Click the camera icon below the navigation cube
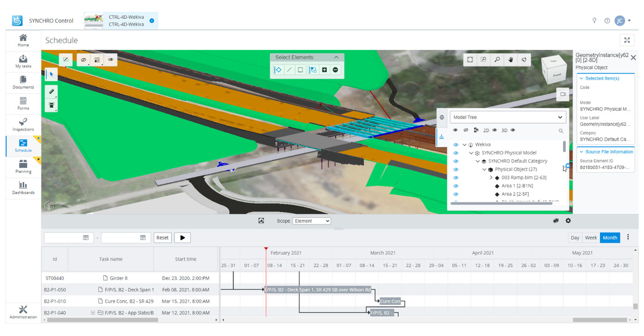Screen dimensions: 644x336 (563, 95)
